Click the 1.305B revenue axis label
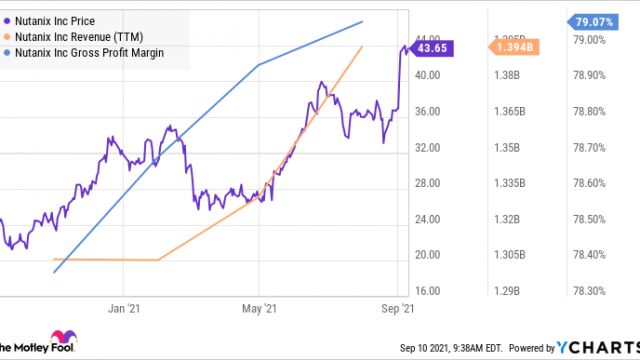The image size is (640, 360). (509, 255)
